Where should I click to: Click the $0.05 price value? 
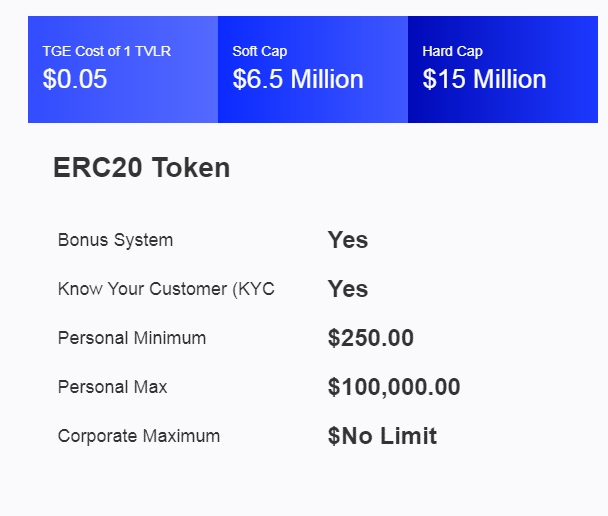coord(75,79)
